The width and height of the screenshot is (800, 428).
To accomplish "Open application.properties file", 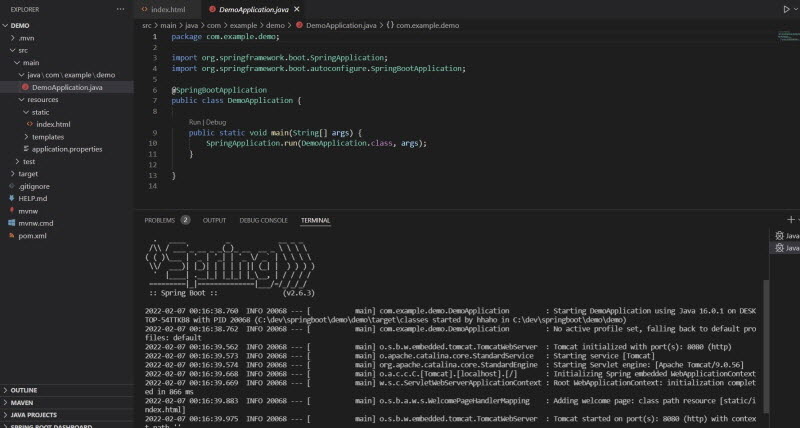I will click(x=66, y=149).
